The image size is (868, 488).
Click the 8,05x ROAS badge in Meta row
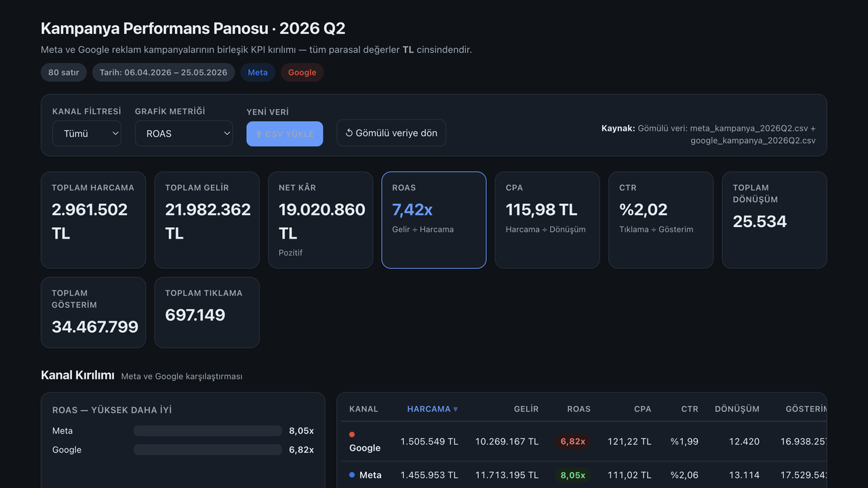[573, 475]
